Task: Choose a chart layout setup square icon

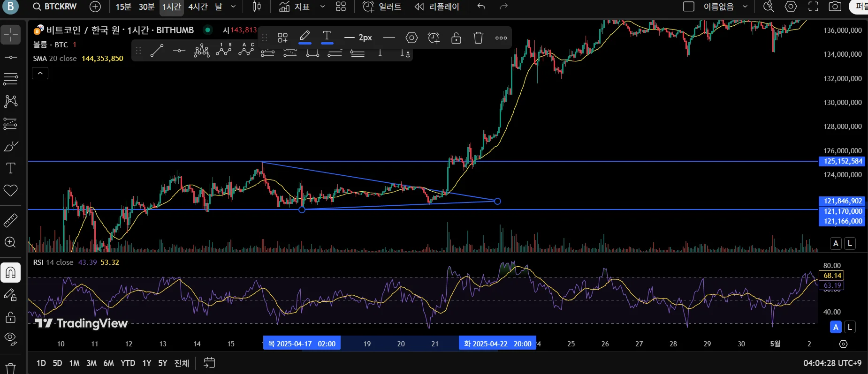Action: click(x=689, y=7)
